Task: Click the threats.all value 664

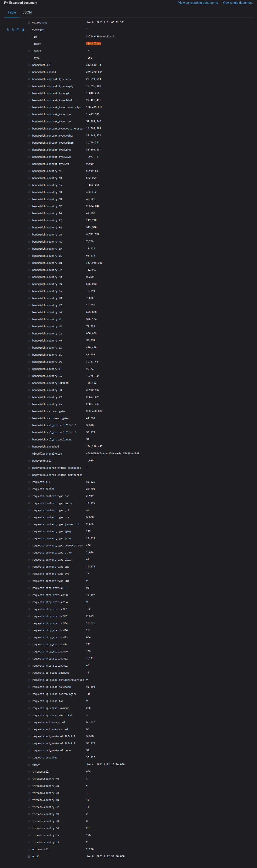Action: coord(88,771)
